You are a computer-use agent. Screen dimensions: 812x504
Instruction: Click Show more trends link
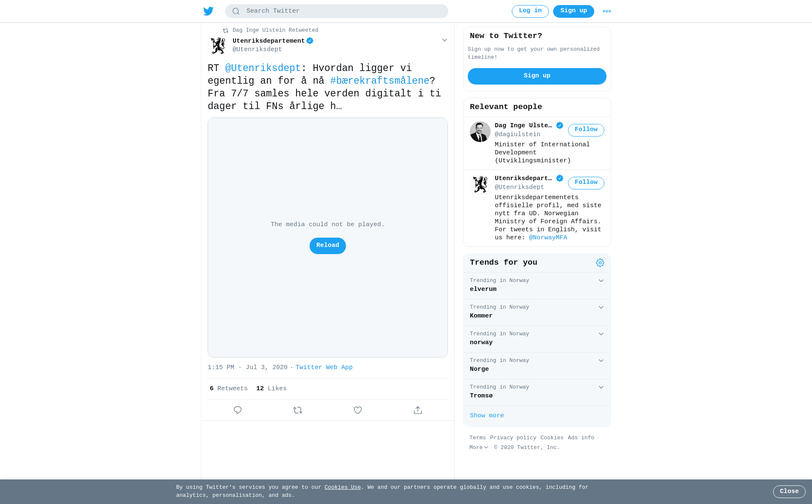[x=487, y=416]
